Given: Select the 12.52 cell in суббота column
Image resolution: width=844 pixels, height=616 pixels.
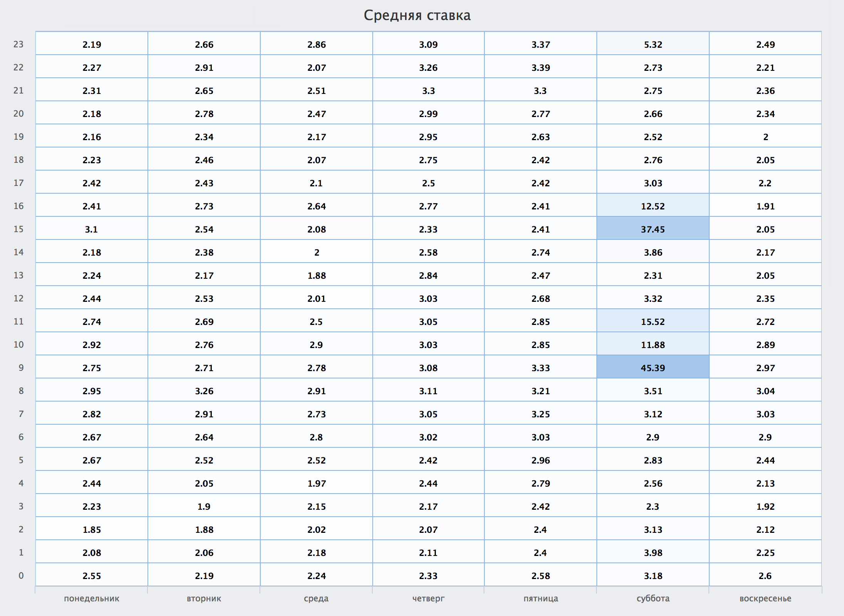Looking at the screenshot, I should pyautogui.click(x=653, y=205).
